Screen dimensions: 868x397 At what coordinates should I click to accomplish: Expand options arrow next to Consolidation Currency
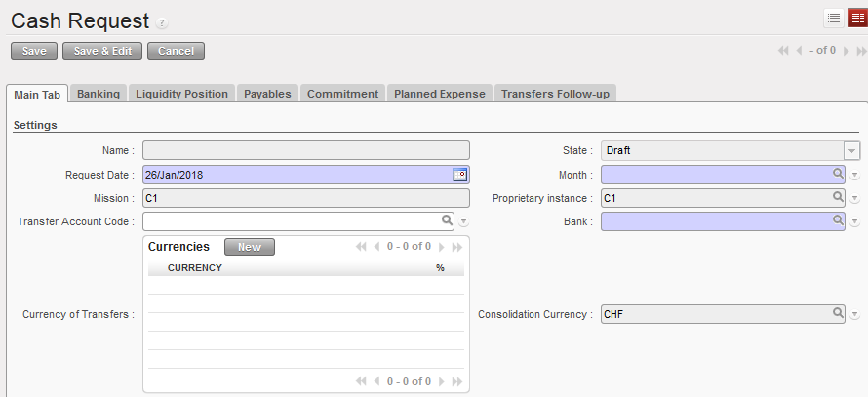(854, 315)
